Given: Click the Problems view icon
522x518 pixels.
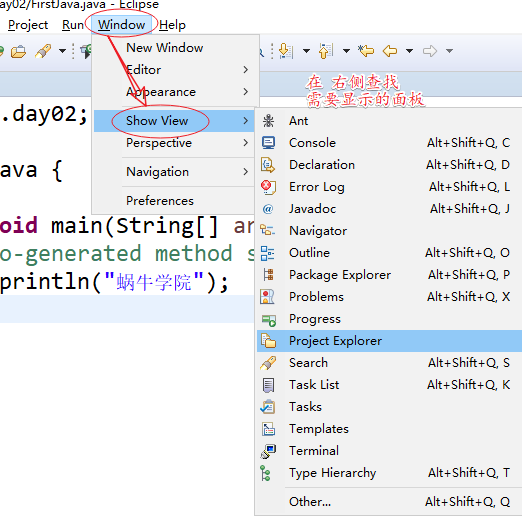Looking at the screenshot, I should tap(267, 297).
